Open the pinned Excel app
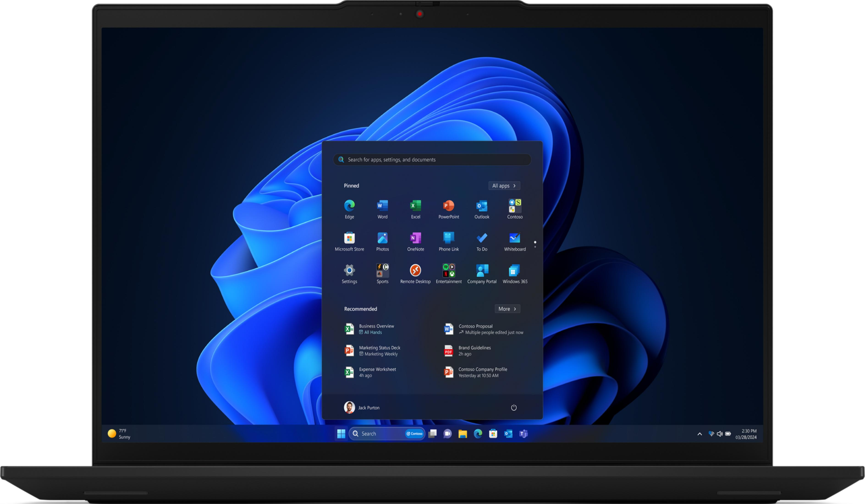This screenshot has height=504, width=865. (415, 209)
